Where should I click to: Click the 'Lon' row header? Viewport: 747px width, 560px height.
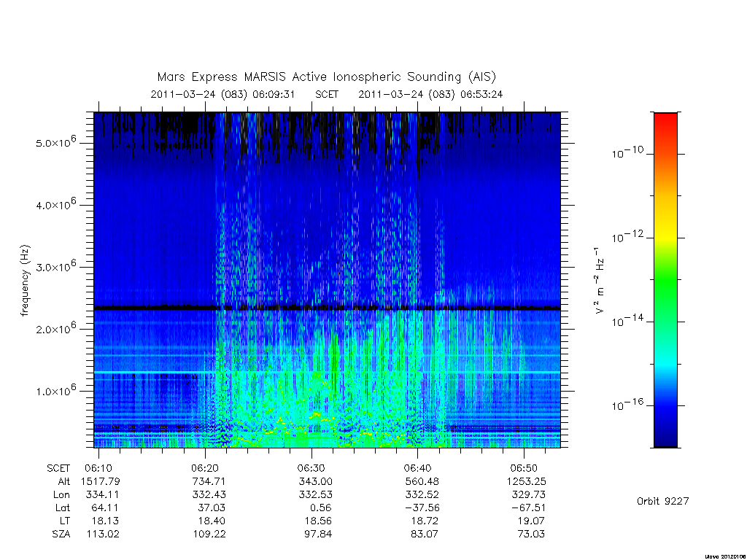point(61,495)
